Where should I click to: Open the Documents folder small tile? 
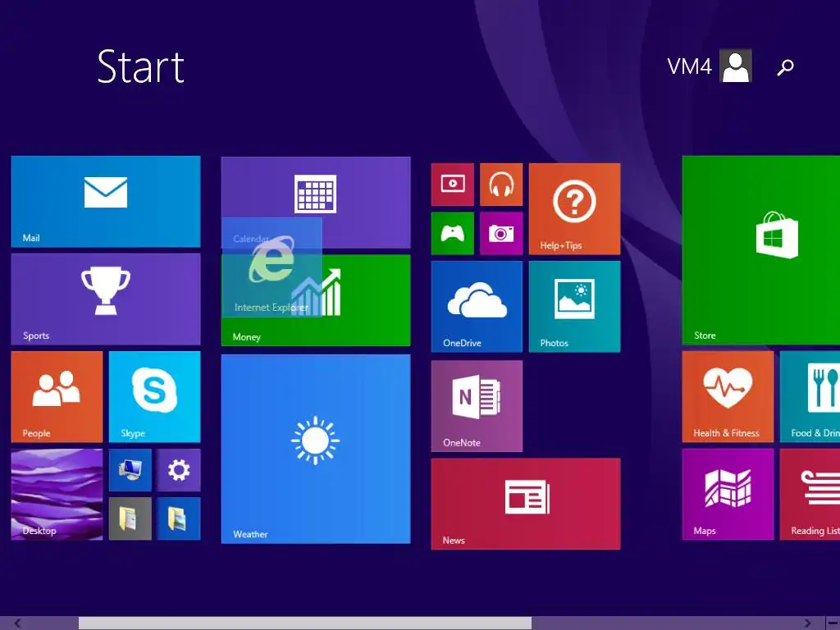coord(130,518)
